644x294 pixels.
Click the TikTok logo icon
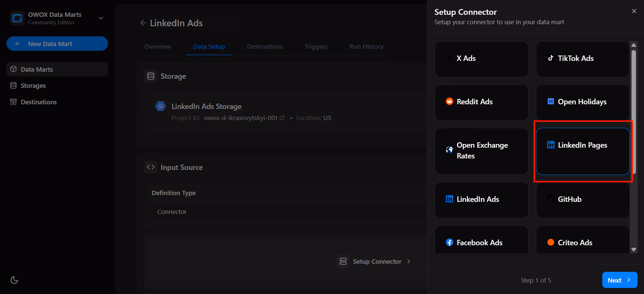(551, 58)
